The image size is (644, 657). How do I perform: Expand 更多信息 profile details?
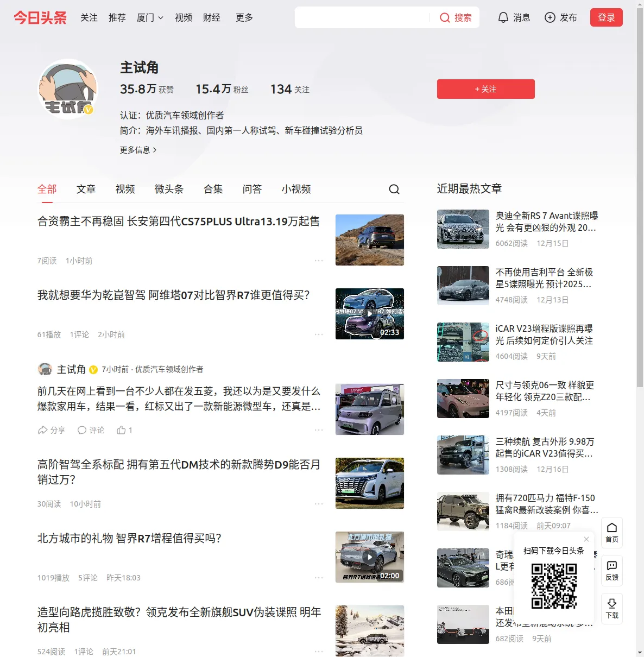pos(138,150)
